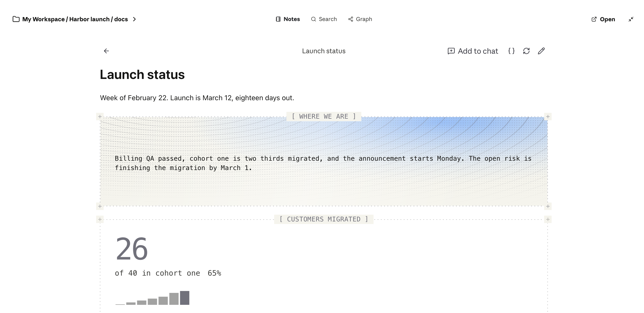Select the [ WHERE WE ARE ] block label
Screen dimensions: 644x313
click(324, 117)
